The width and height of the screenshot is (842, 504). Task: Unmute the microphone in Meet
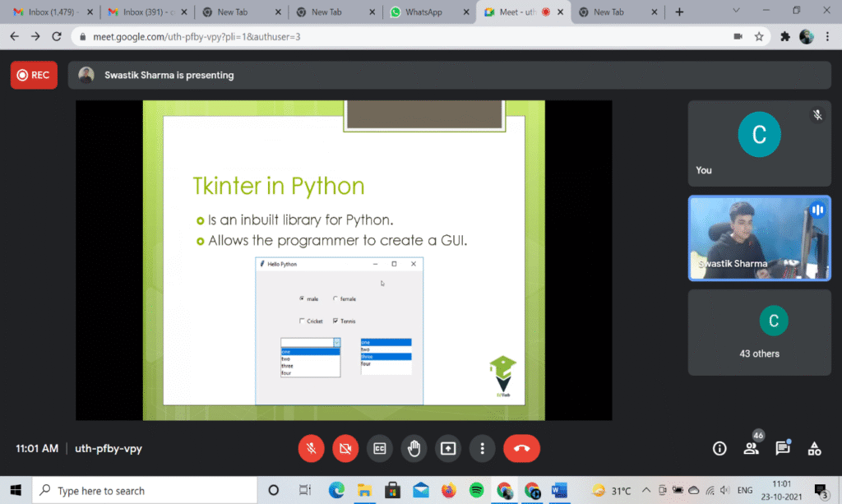311,448
